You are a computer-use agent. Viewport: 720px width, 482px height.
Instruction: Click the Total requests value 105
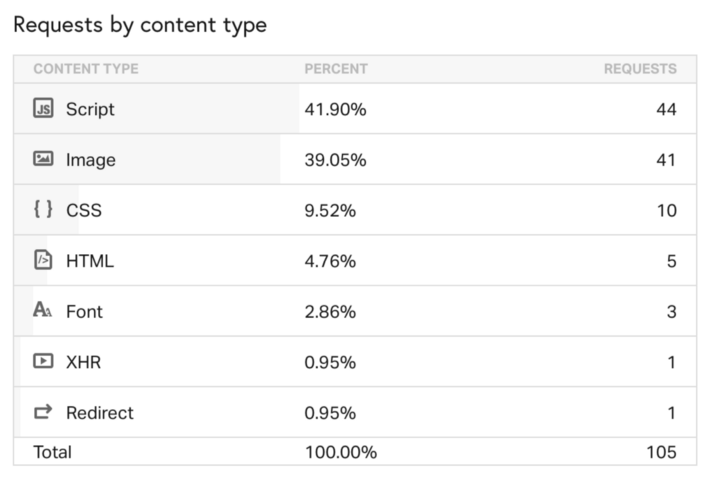(x=661, y=452)
